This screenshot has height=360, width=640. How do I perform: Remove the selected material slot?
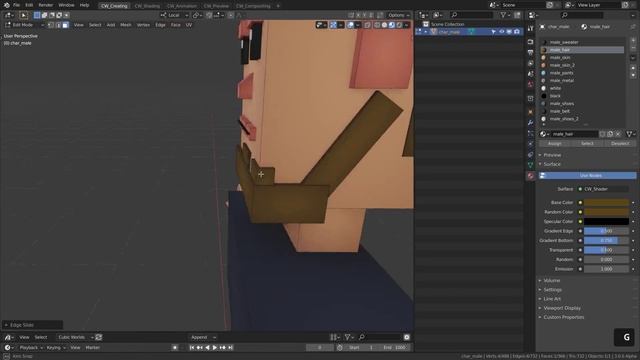633,48
